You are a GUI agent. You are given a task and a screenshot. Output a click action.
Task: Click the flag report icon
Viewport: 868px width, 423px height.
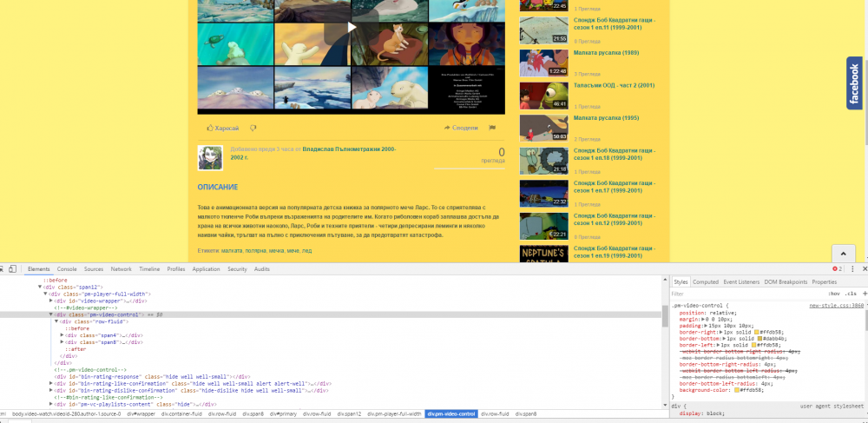click(492, 128)
